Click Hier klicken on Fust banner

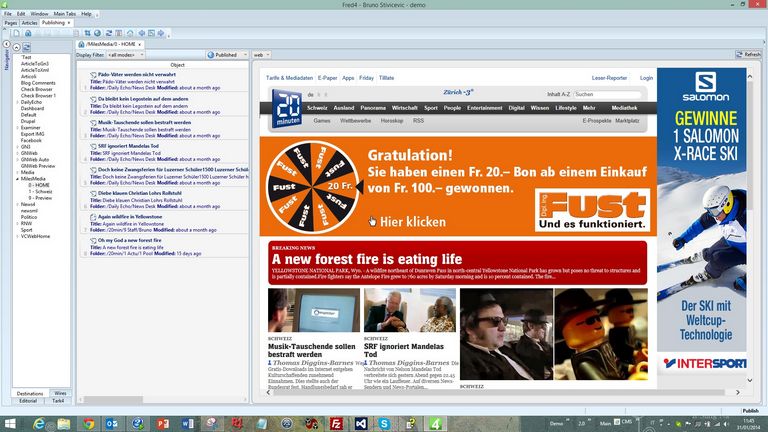tap(413, 222)
